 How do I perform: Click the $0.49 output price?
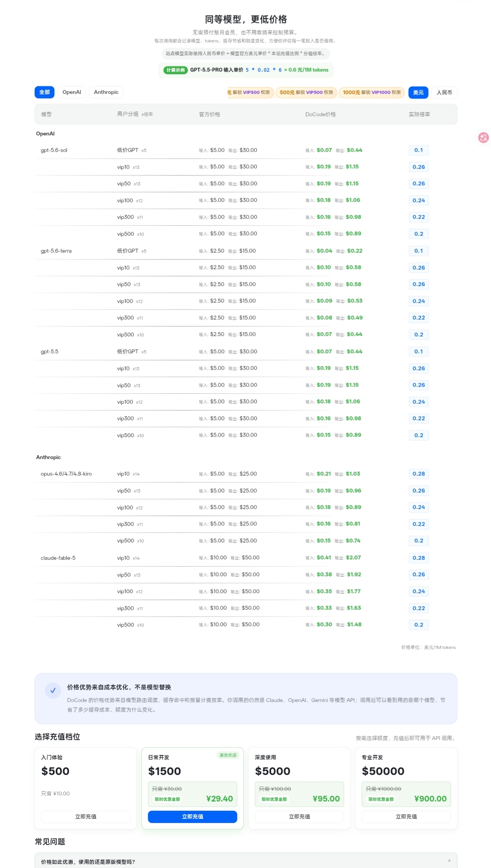click(355, 318)
